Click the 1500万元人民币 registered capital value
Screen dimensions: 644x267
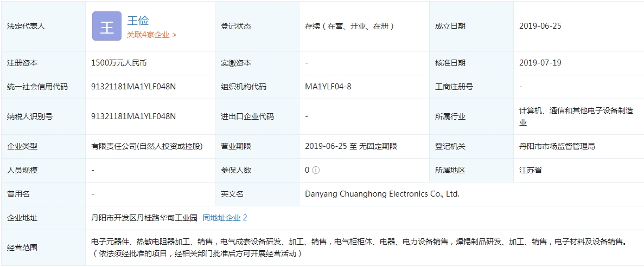[x=119, y=63]
